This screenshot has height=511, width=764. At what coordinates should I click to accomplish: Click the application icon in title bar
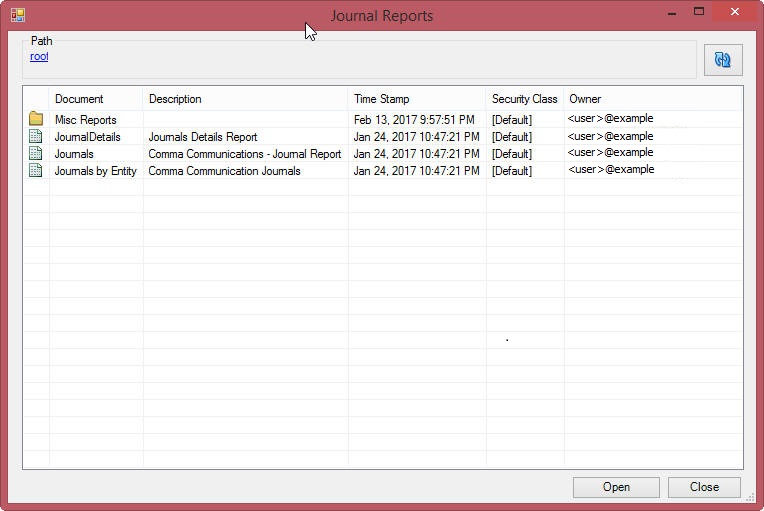18,15
